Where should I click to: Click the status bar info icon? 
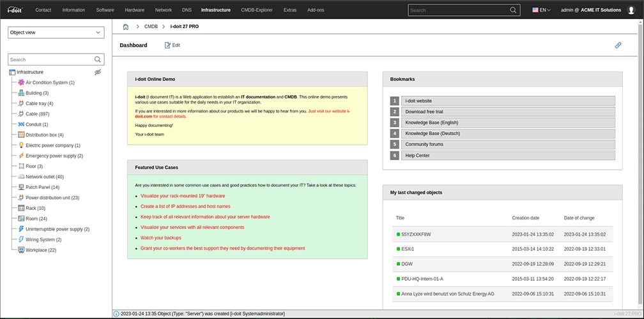tap(116, 314)
